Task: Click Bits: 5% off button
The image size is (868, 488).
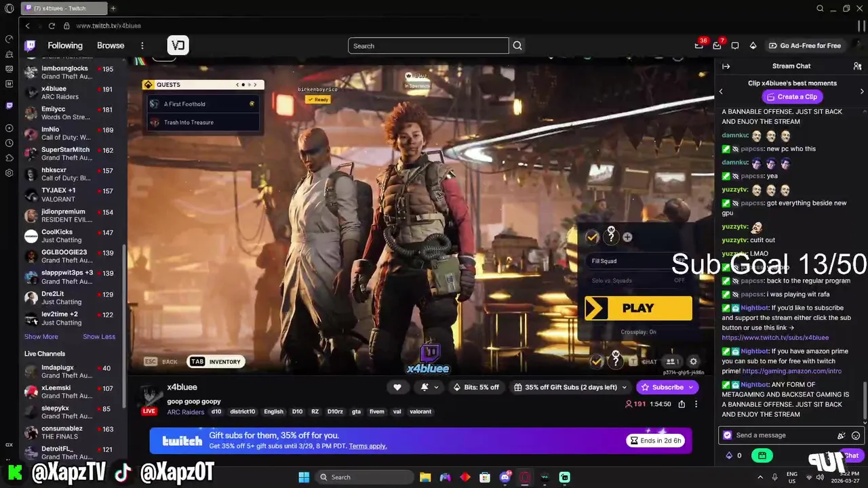Action: (x=476, y=387)
